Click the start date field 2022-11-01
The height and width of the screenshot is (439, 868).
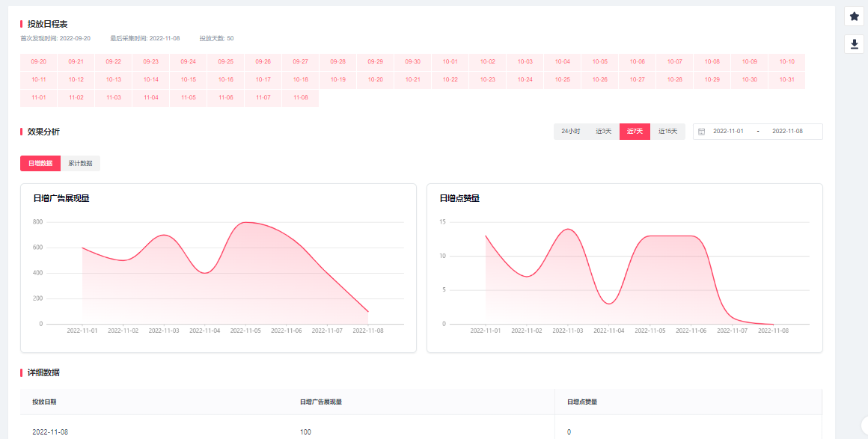[x=728, y=132]
